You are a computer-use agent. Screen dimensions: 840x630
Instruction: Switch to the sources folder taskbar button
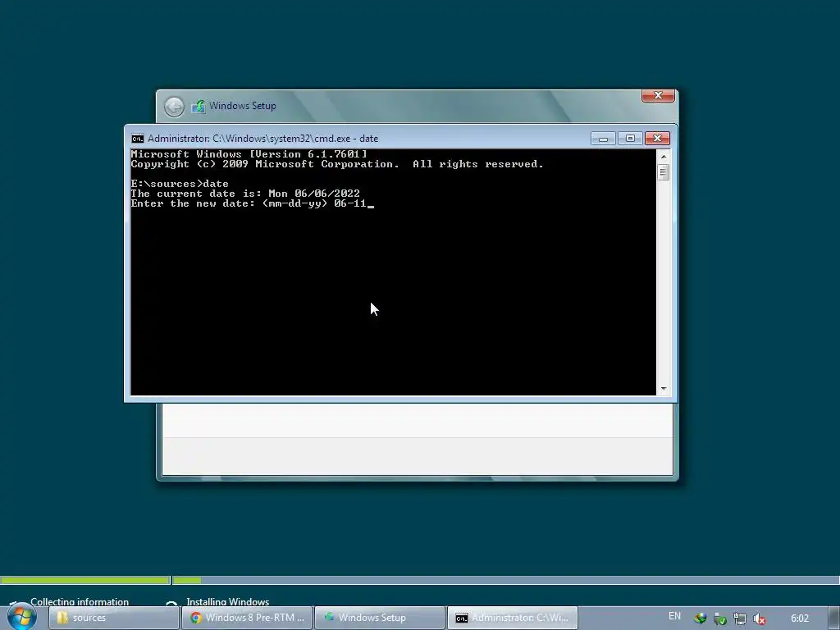pyautogui.click(x=113, y=618)
